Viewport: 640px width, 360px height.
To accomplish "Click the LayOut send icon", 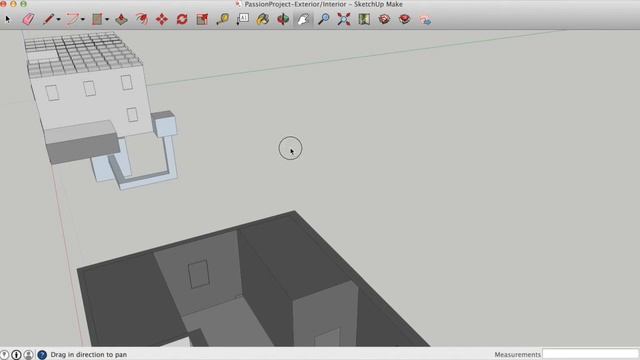I will (x=425, y=20).
